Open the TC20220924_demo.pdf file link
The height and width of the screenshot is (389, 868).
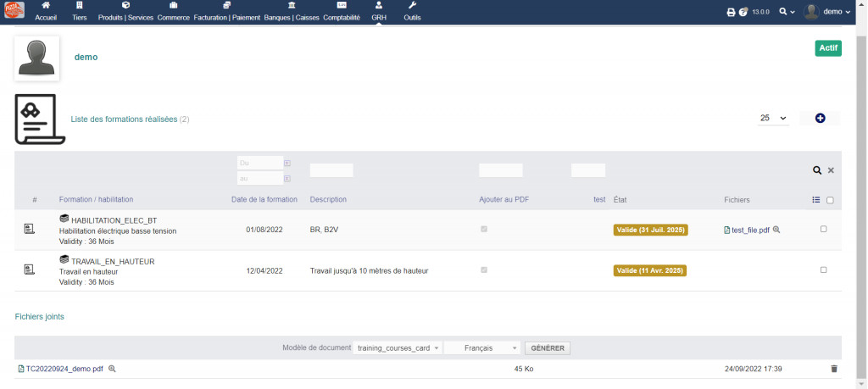pyautogui.click(x=64, y=369)
